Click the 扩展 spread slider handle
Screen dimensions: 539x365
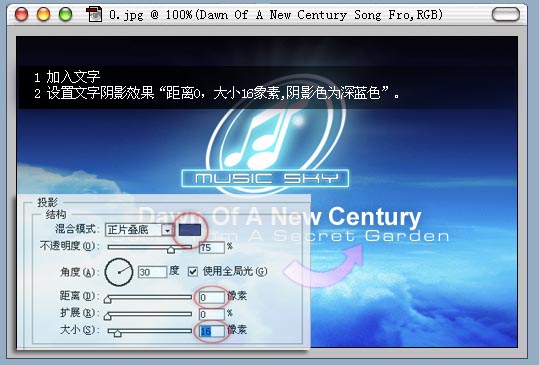[108, 316]
